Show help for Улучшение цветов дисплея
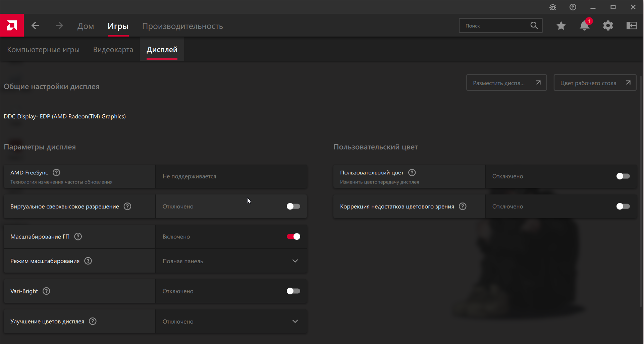The image size is (644, 344). (x=93, y=321)
